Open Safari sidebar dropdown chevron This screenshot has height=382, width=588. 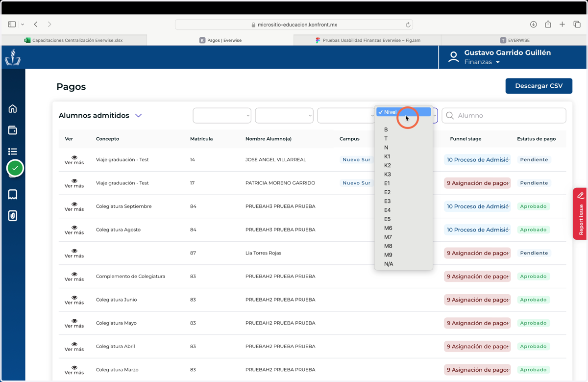[23, 25]
